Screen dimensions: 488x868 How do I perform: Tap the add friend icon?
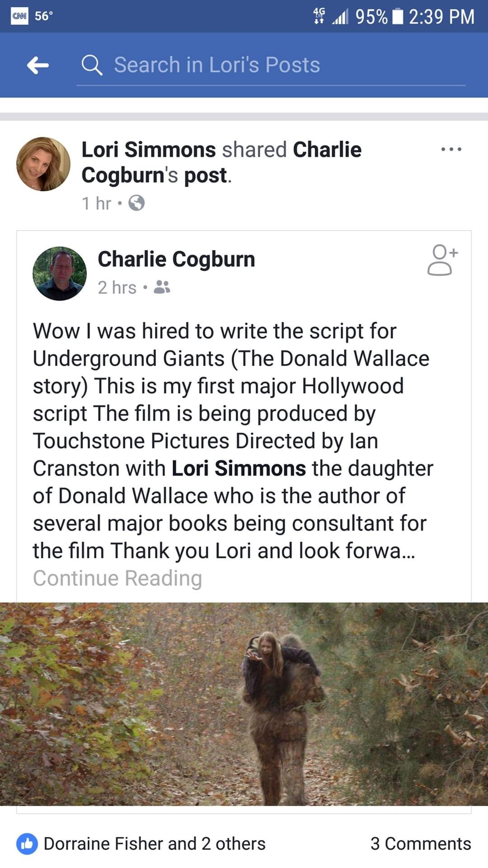(441, 260)
